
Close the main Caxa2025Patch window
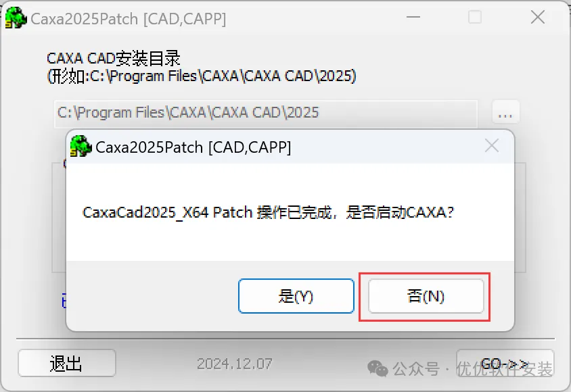click(x=538, y=17)
